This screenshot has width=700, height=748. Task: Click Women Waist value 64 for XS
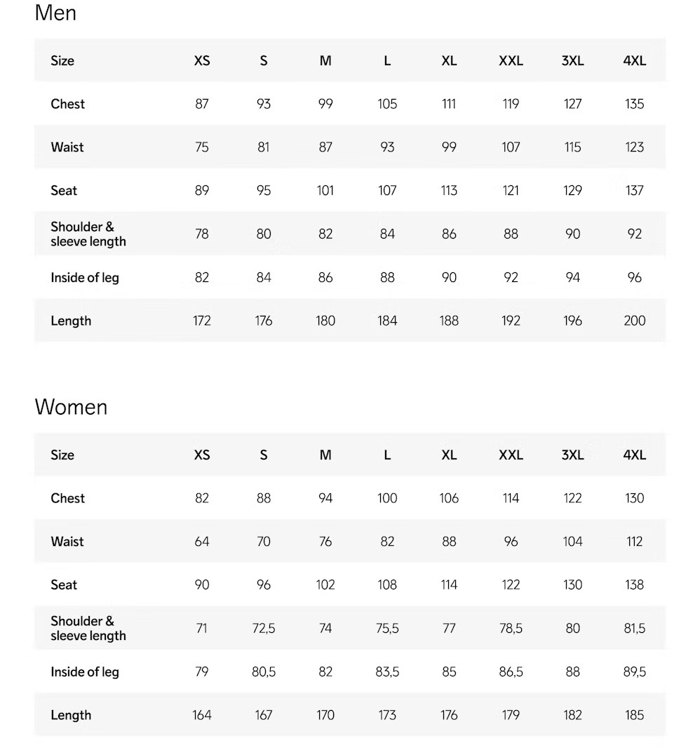coord(202,542)
